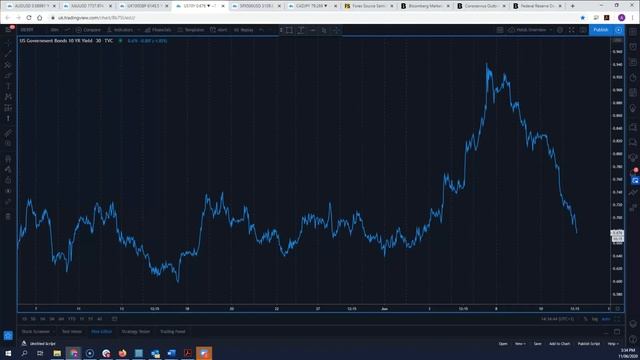640x360 pixels.
Task: Take chart snapshot camera icon
Action: [583, 30]
